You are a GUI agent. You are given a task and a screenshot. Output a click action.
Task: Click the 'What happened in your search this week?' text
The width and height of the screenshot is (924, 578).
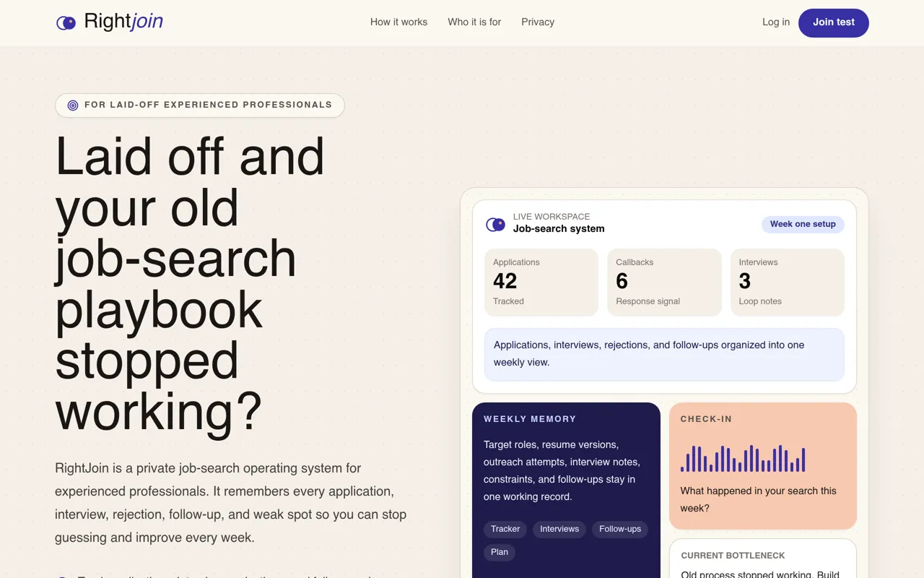tap(759, 499)
